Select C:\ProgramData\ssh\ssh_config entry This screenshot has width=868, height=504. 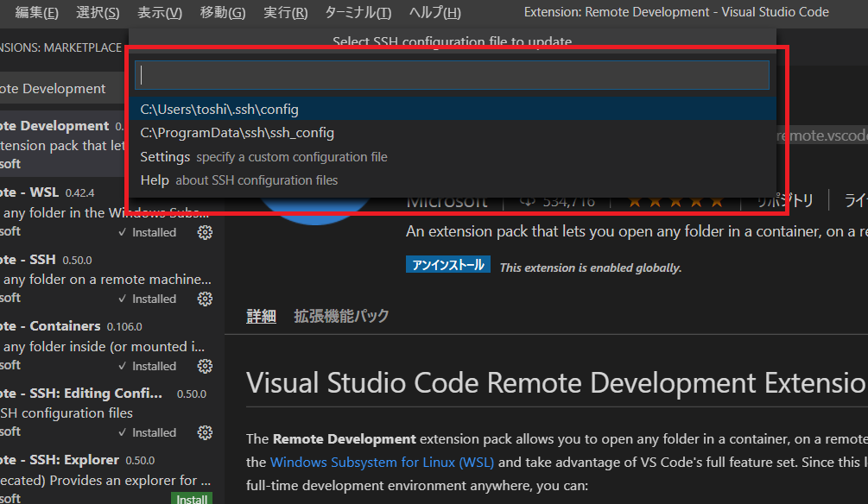[x=452, y=133]
